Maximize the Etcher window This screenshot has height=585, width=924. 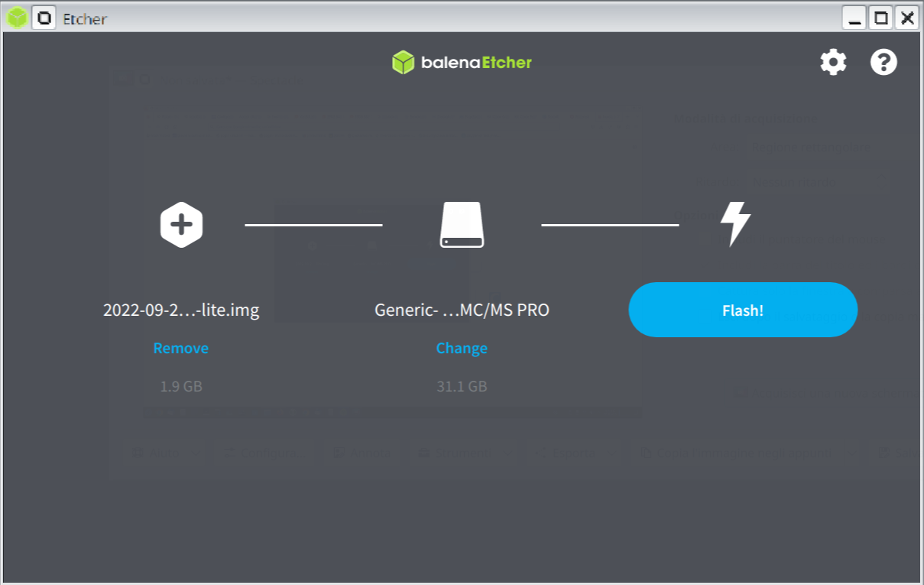[881, 18]
